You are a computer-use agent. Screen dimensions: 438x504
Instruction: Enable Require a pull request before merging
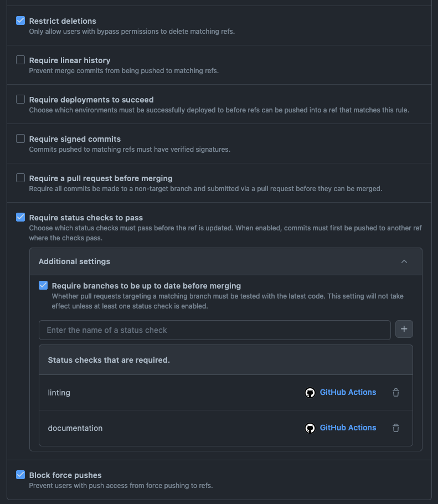(x=20, y=178)
